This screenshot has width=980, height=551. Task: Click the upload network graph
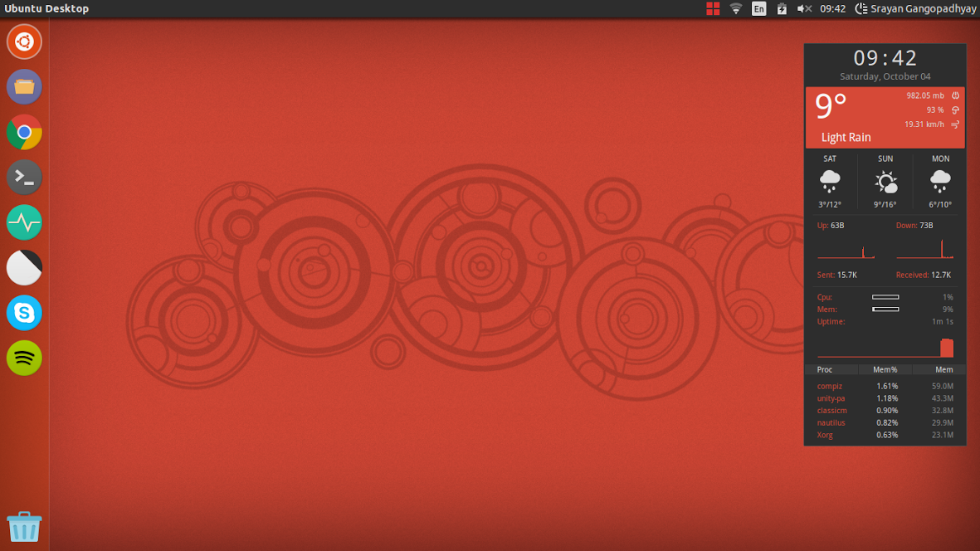point(846,250)
